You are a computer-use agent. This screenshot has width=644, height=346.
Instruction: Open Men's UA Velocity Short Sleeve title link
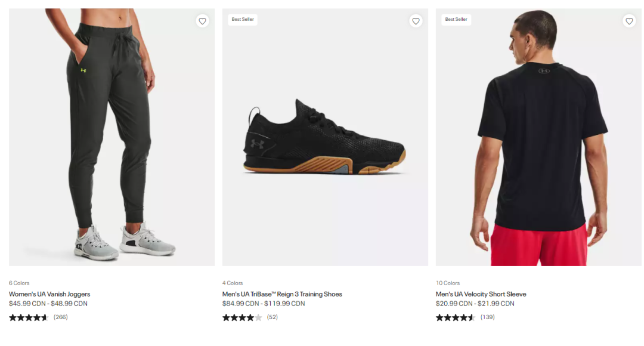[x=481, y=294]
